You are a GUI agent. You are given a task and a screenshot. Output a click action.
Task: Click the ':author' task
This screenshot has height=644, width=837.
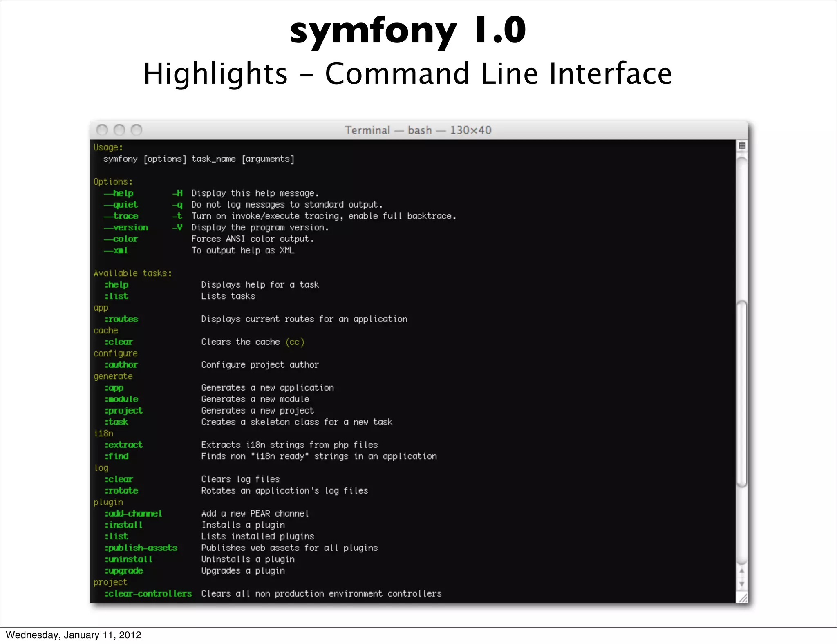pos(121,365)
